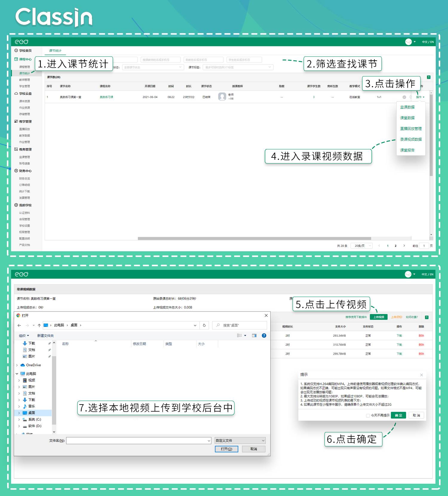Screen dimensions: 448x496
Task: Click the blue help icon in the 打开 dialog
Action: click(x=264, y=336)
